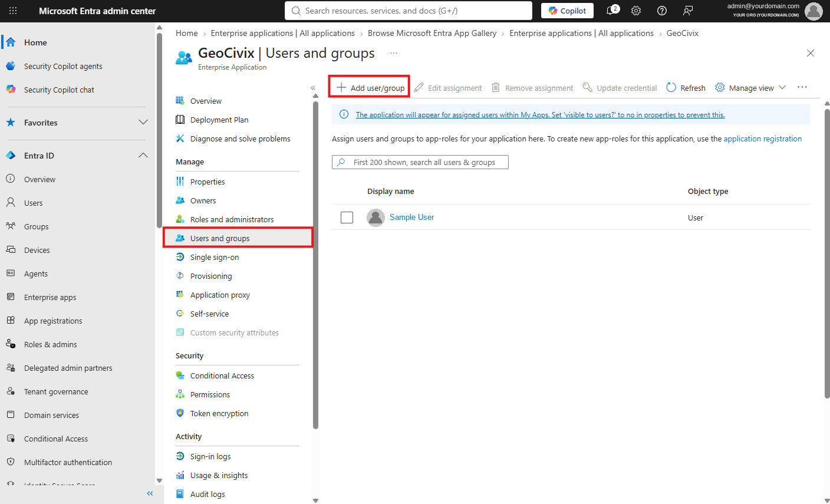Close the GeoCivix blade
Image resolution: width=830 pixels, height=504 pixels.
[811, 53]
